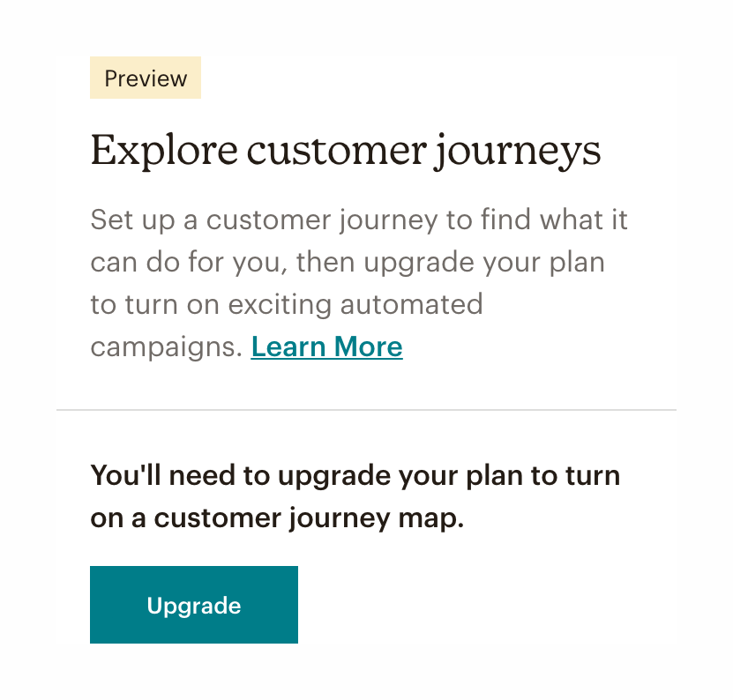Click the Preview tag above the heading

[x=145, y=78]
